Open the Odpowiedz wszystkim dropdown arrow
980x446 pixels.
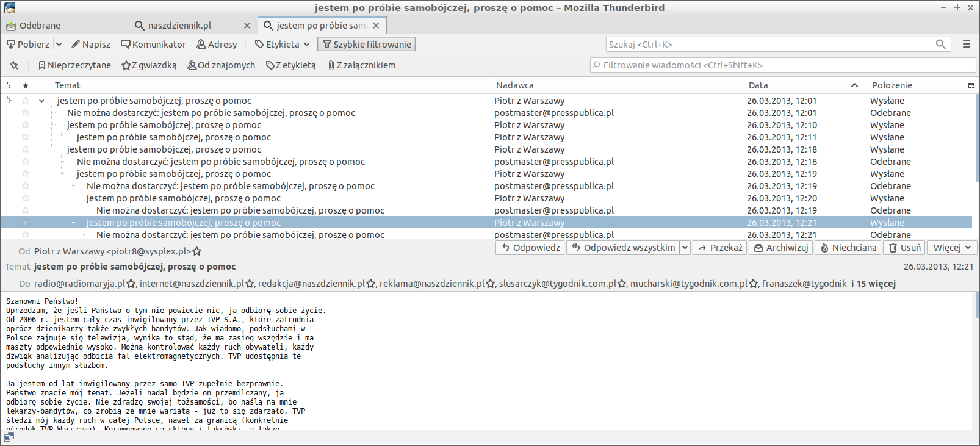(685, 248)
